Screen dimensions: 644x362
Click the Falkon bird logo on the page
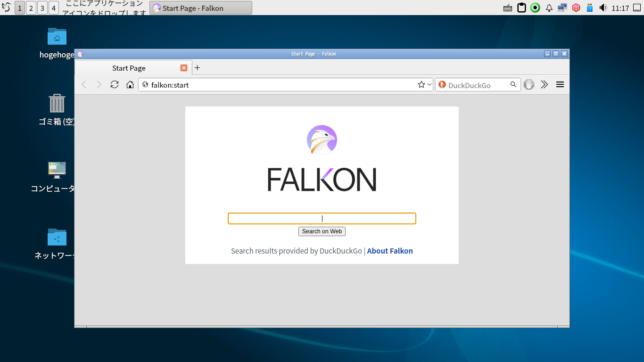coord(322,140)
